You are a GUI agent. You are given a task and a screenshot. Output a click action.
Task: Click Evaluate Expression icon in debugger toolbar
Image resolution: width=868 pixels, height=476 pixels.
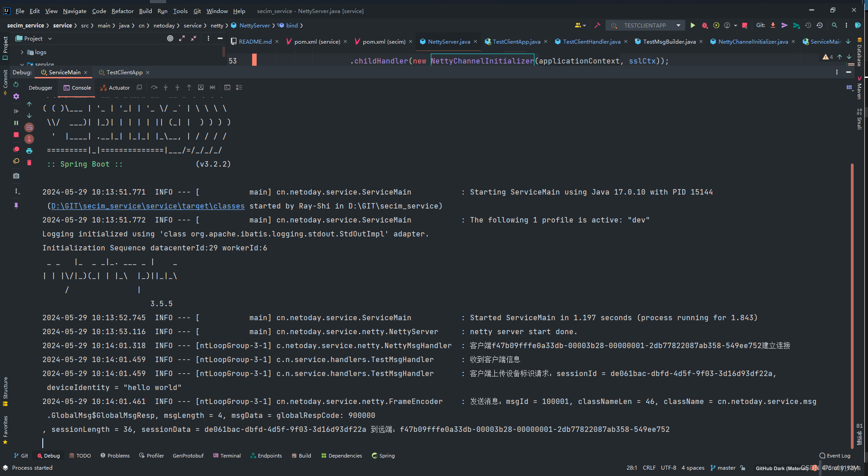(227, 87)
